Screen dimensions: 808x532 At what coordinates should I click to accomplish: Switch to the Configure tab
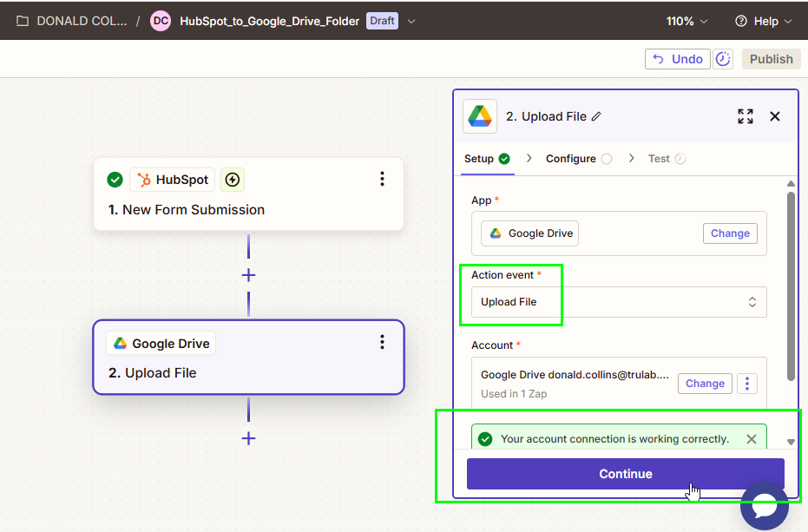[579, 159]
